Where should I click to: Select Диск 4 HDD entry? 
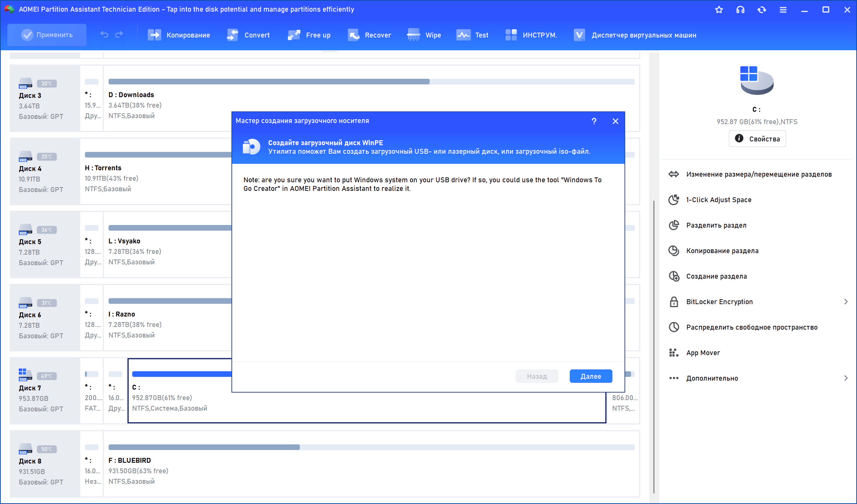[x=45, y=171]
